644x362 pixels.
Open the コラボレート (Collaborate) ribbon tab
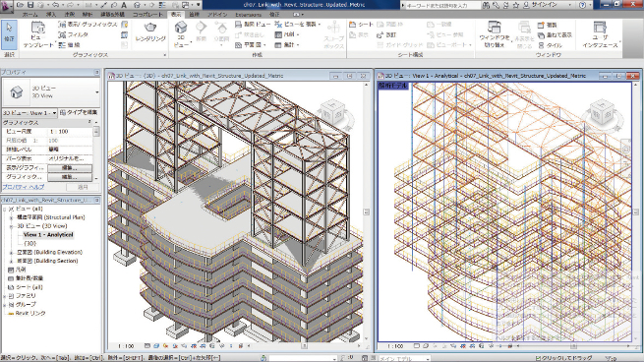click(147, 15)
